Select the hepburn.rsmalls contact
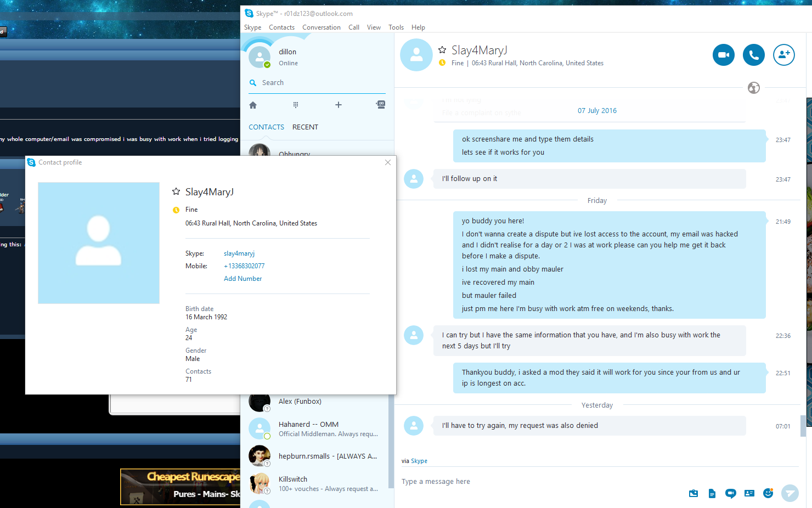The image size is (812, 508). (x=314, y=456)
